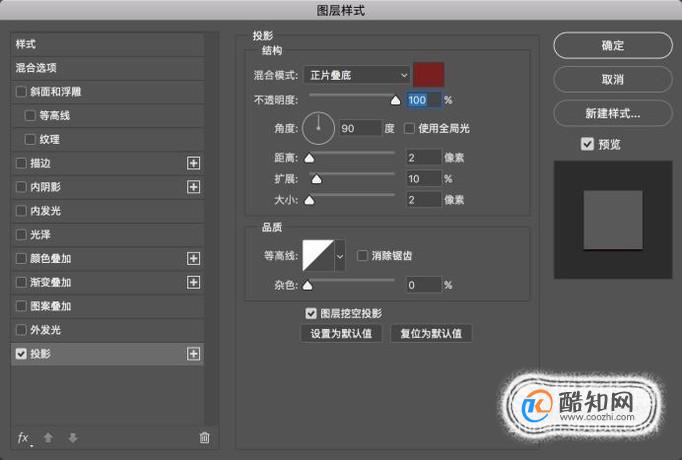Select 混合选项 in the left list
This screenshot has height=460, width=682.
pos(107,68)
